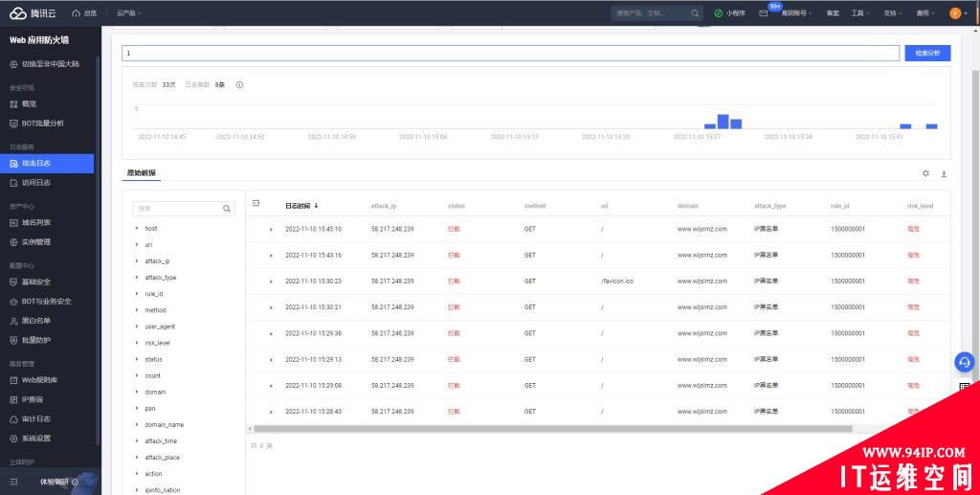Open the 总览 home icon link
980x495 pixels.
point(84,13)
